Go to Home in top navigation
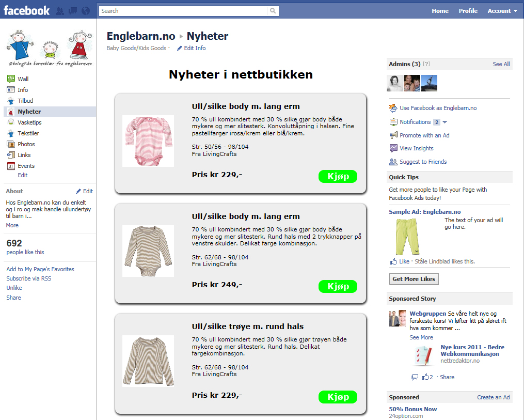Screen dimensions: 524x420 tap(440, 11)
